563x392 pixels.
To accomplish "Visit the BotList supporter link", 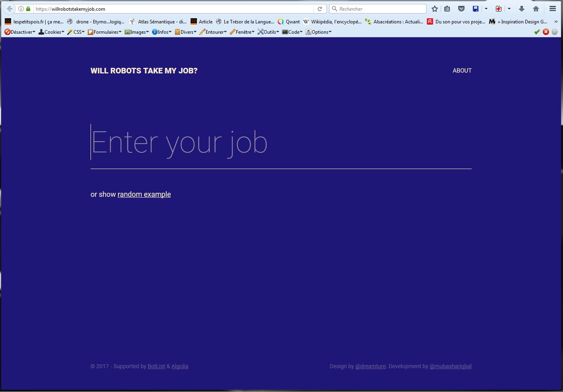I will coord(156,366).
